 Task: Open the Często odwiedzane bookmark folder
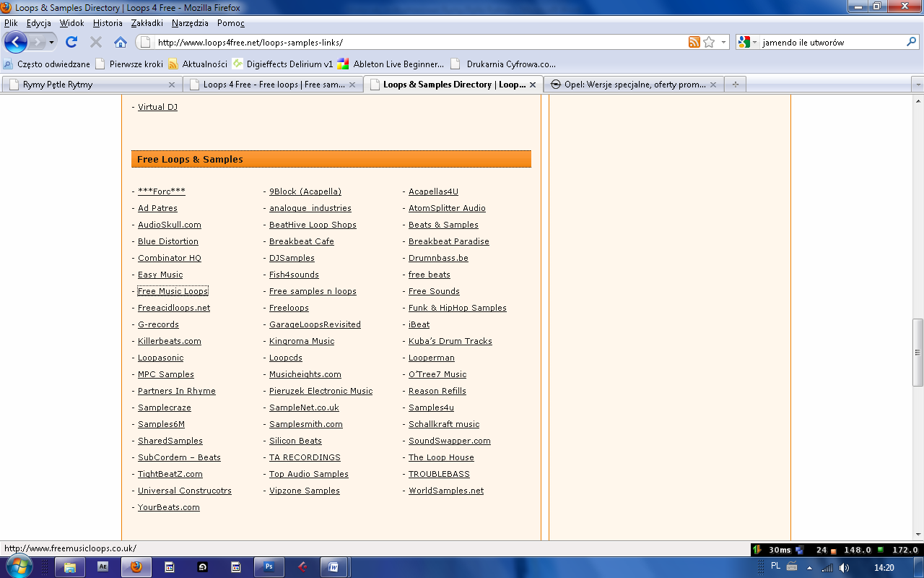point(47,64)
